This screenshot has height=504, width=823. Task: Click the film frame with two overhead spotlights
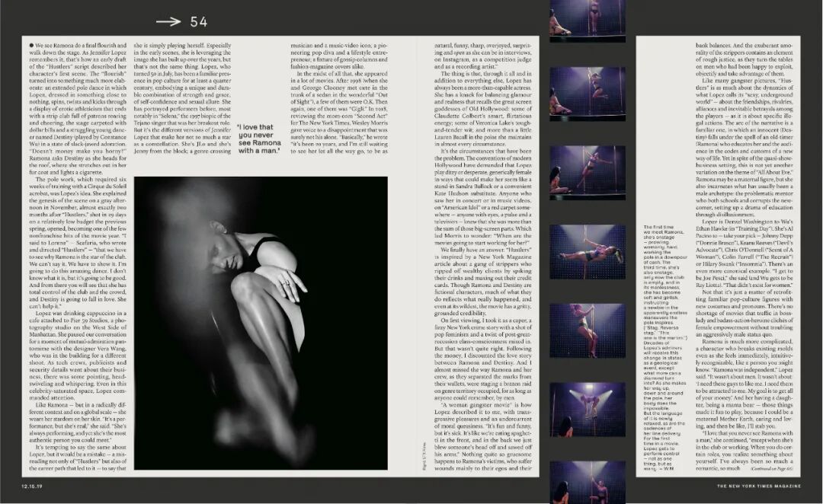click(588, 409)
